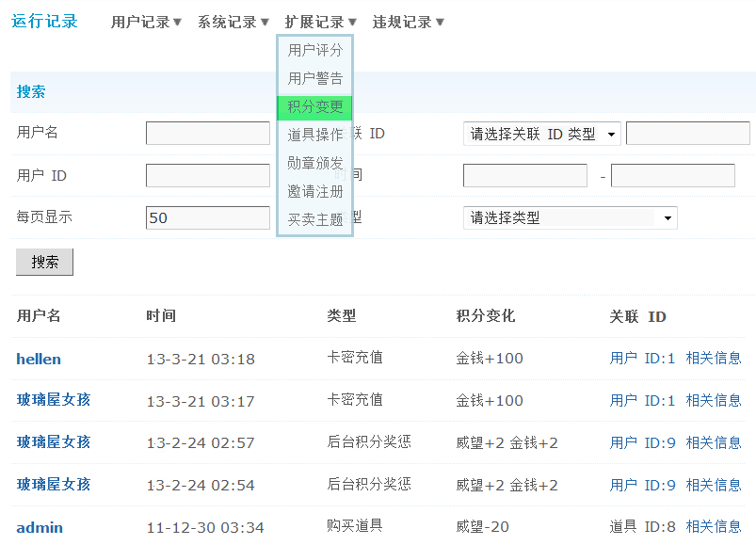This screenshot has height=545, width=756.
Task: Click the 搜索 button
Action: (44, 263)
